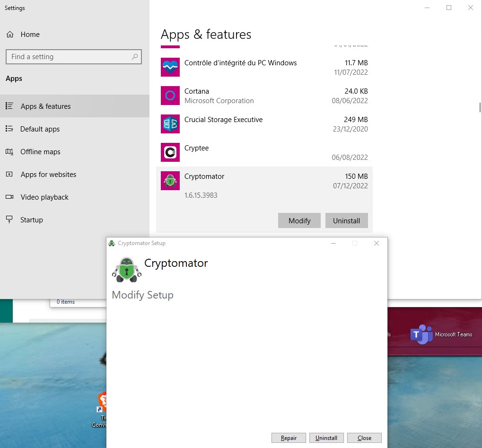The width and height of the screenshot is (482, 448).
Task: Click inside the Find a setting search box
Action: point(73,56)
